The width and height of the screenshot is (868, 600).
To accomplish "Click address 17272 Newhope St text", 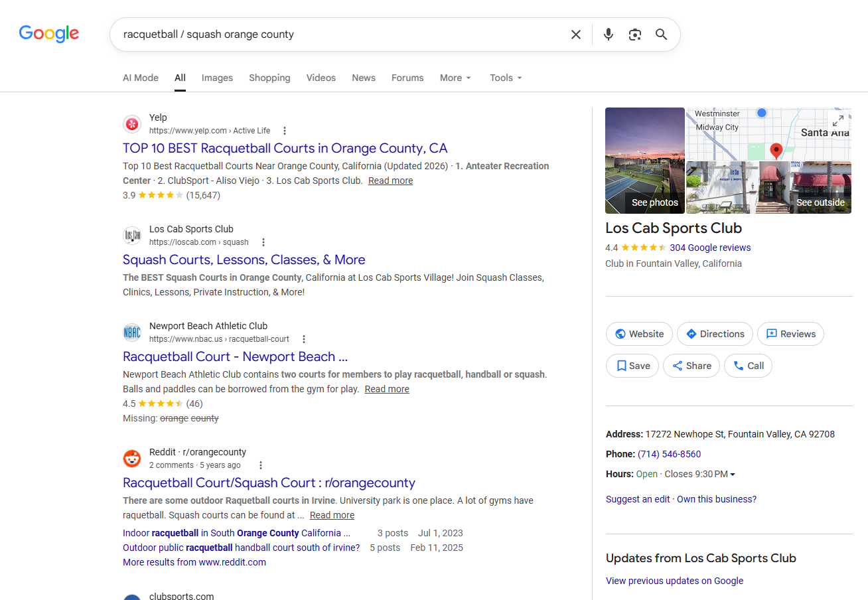I will coord(740,434).
